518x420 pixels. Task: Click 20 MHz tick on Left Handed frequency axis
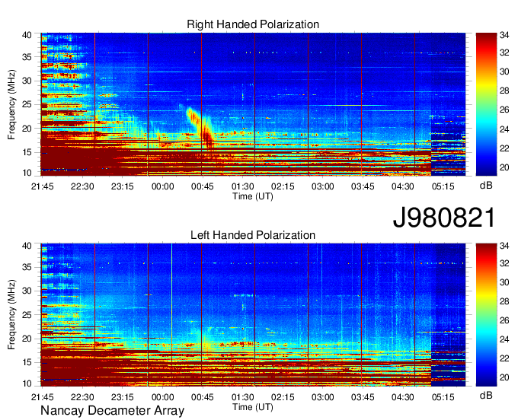(x=27, y=339)
